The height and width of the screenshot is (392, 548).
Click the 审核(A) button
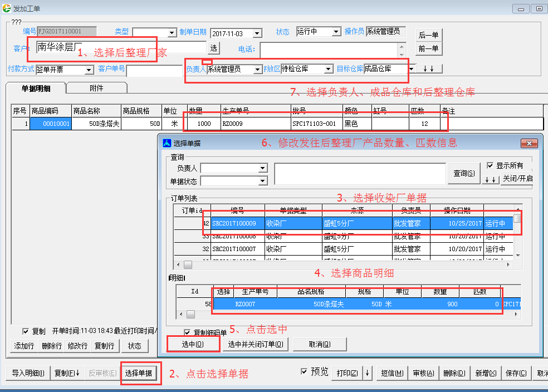pyautogui.click(x=423, y=373)
